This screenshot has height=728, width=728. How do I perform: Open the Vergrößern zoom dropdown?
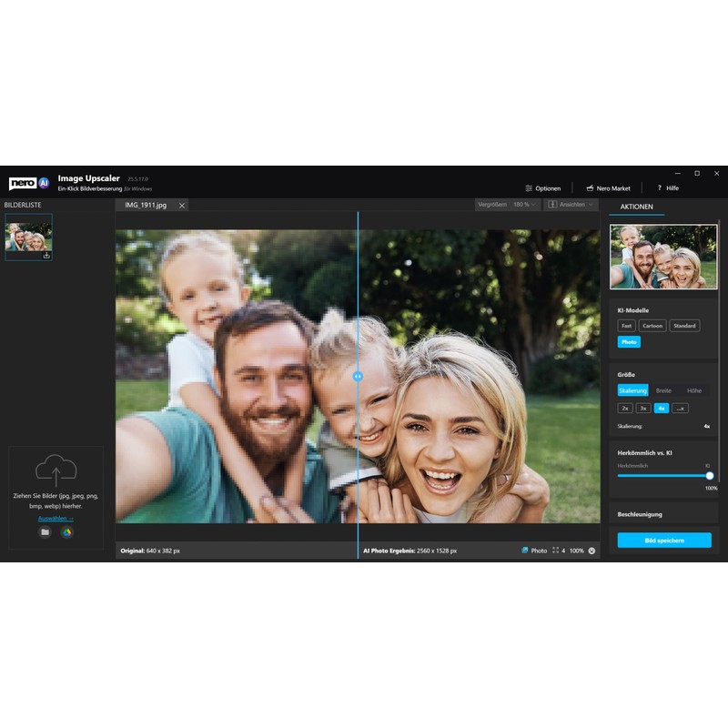pos(508,205)
